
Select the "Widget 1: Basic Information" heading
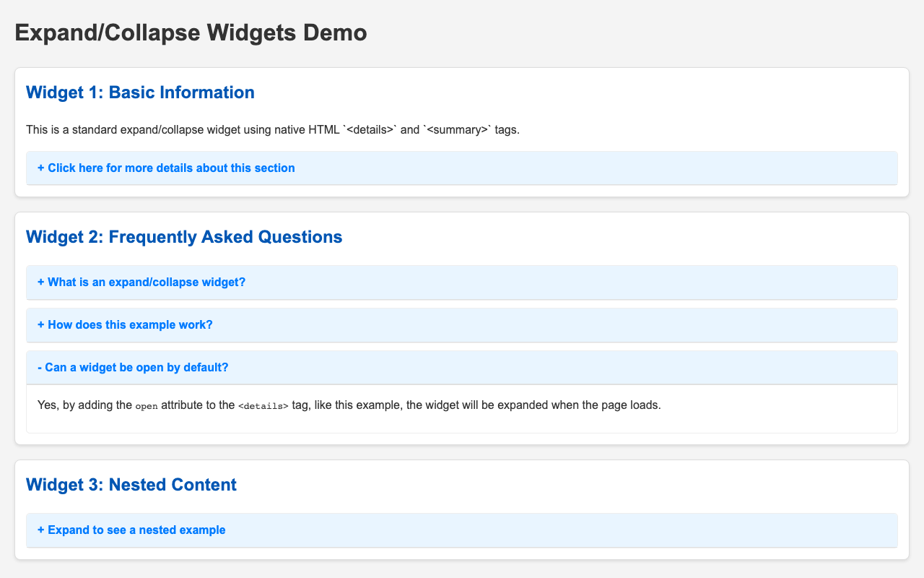click(140, 92)
